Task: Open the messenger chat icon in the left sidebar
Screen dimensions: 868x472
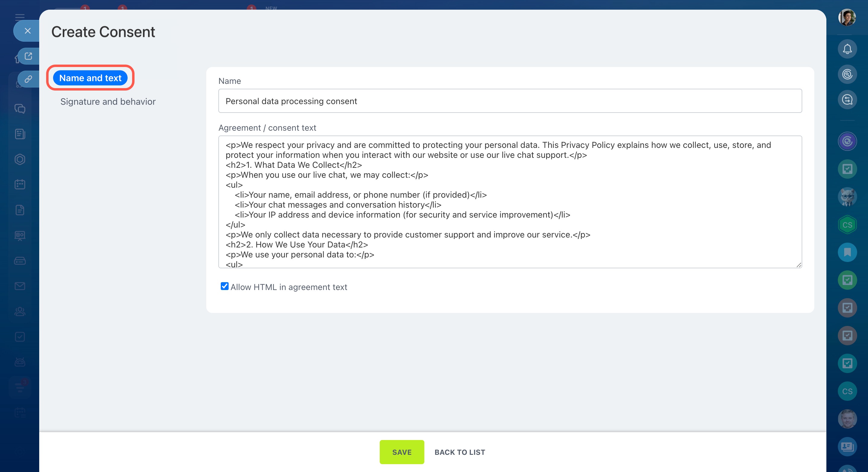Action: point(20,109)
